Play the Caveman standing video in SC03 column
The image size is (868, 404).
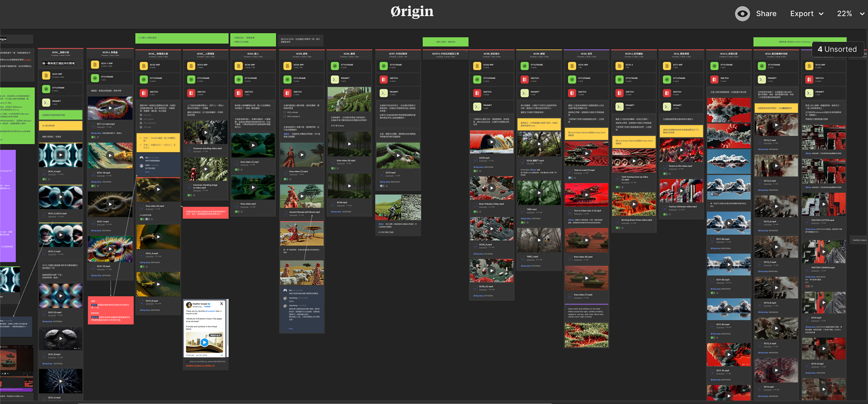[x=206, y=133]
